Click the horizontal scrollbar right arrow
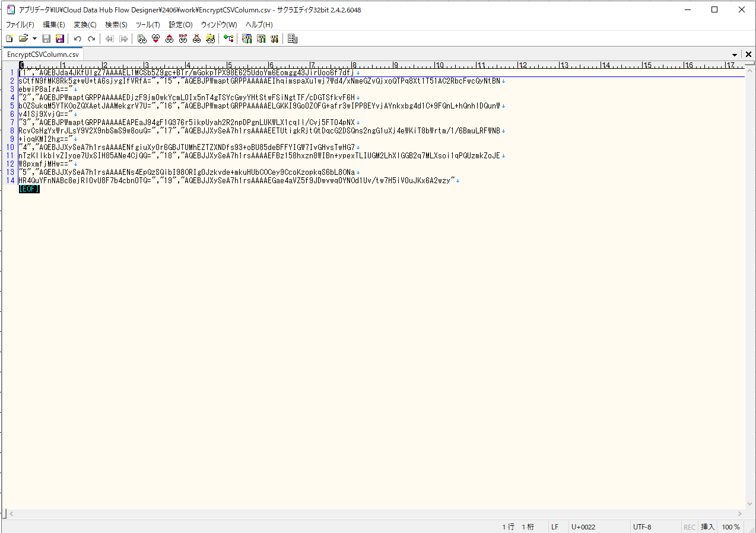The width and height of the screenshot is (756, 533). click(740, 513)
